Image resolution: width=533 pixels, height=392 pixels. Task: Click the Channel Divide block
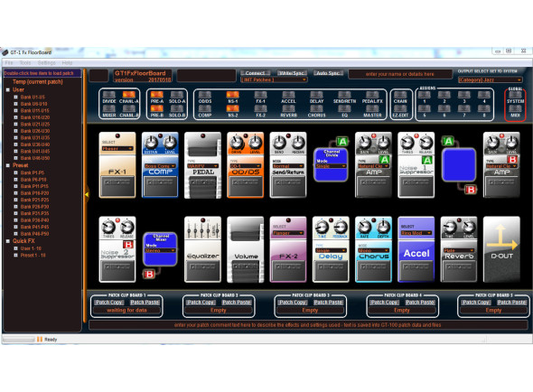coord(331,164)
